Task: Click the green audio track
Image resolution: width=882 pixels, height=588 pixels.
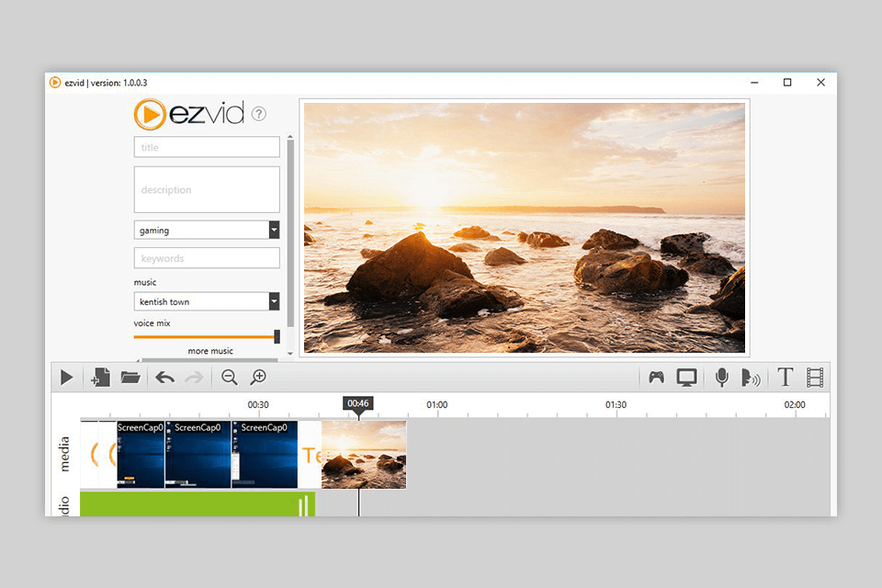Action: coord(198,504)
